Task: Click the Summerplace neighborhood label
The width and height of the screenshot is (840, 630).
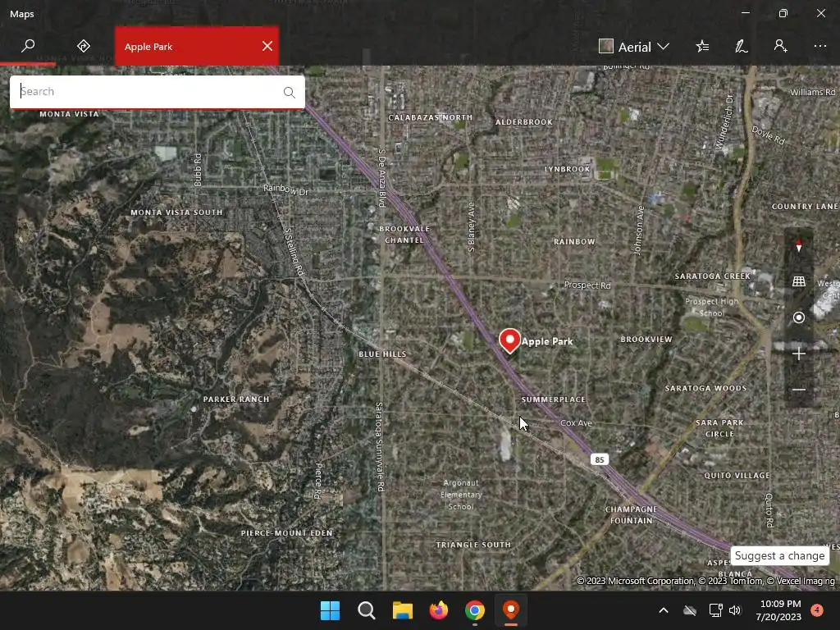Action: click(554, 399)
